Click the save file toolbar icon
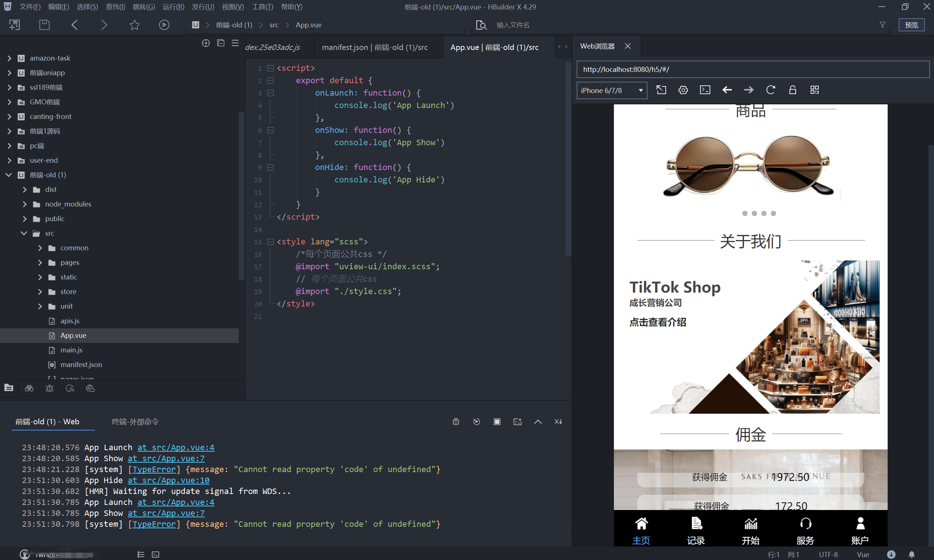The image size is (934, 560). point(45,25)
